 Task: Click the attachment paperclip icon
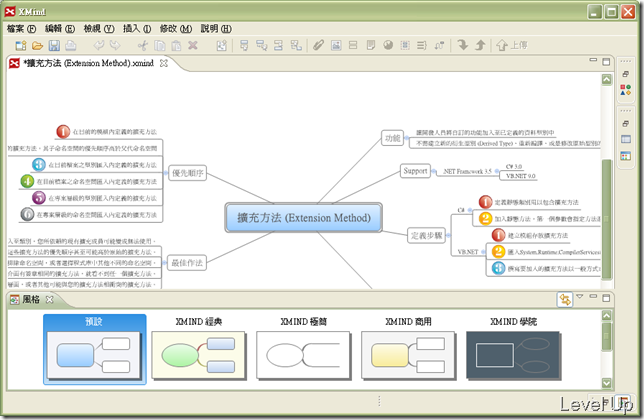pyautogui.click(x=319, y=45)
